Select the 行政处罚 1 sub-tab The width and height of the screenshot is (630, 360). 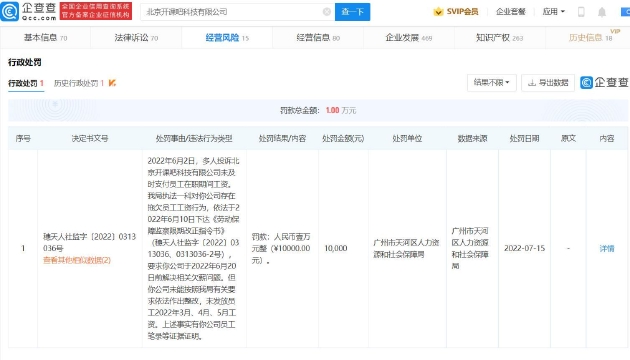pyautogui.click(x=26, y=83)
